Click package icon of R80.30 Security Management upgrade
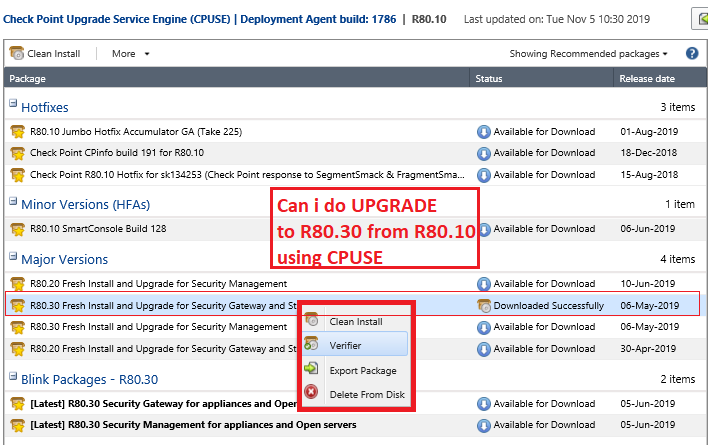 [x=18, y=327]
